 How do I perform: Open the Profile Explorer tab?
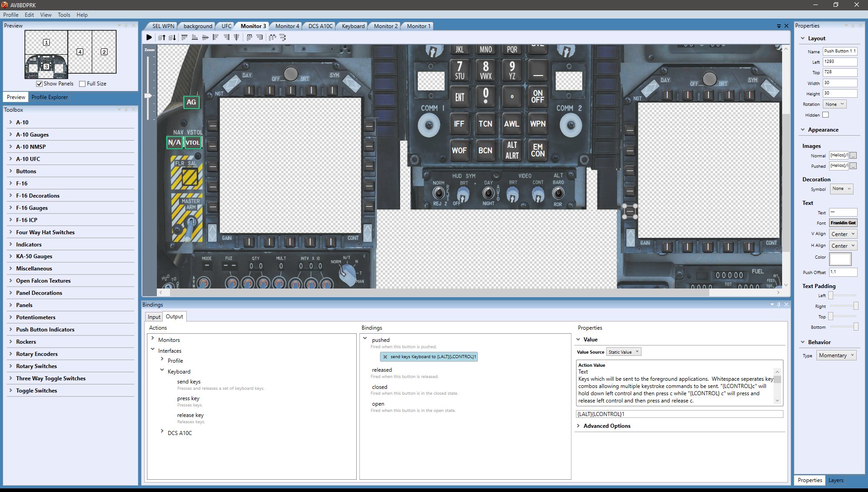(50, 97)
